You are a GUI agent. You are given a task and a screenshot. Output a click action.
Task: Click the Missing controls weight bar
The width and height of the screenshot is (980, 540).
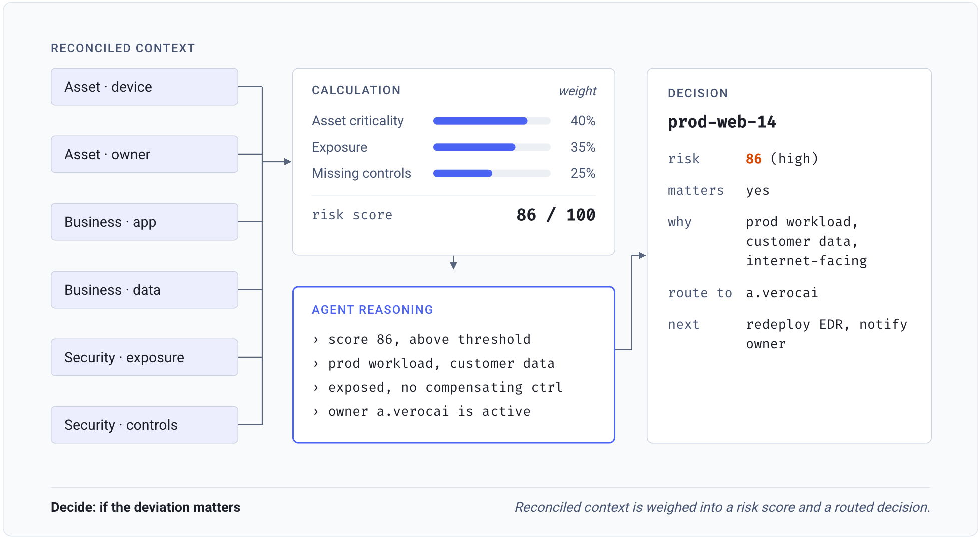coord(492,173)
